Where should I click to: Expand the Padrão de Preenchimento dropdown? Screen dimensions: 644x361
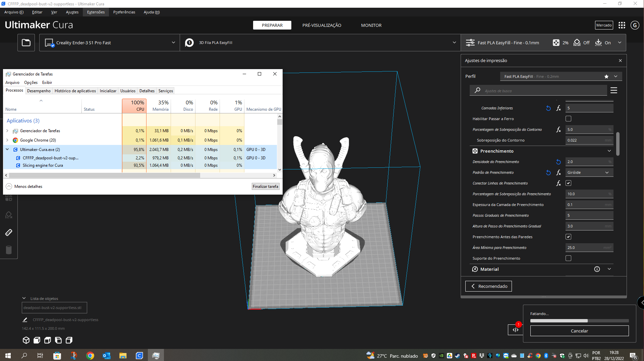point(607,172)
